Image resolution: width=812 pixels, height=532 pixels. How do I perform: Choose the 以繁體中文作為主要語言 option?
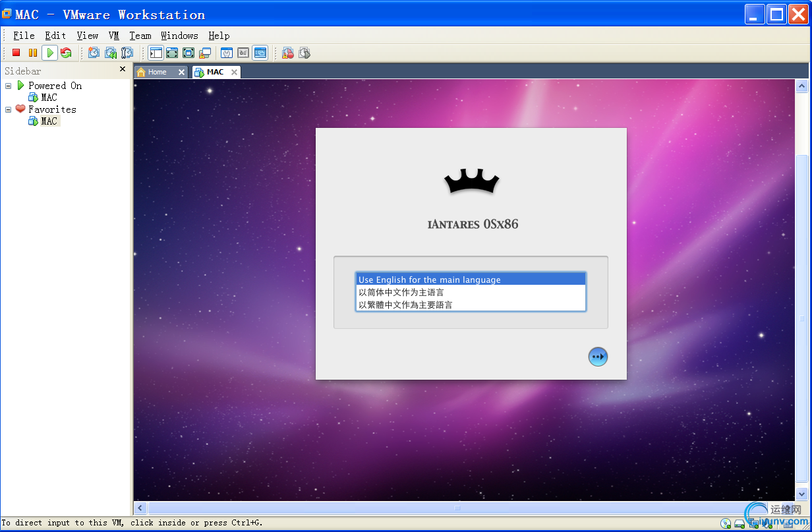pos(471,305)
